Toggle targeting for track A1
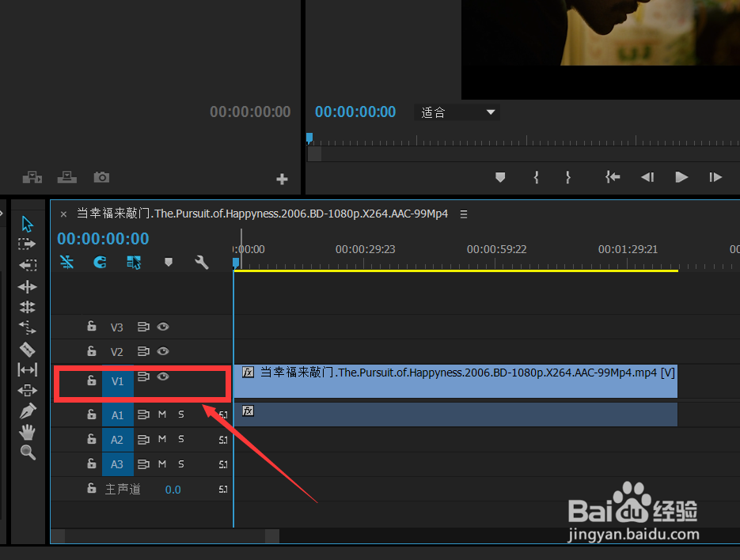Screen dimensions: 740x560 point(117,414)
